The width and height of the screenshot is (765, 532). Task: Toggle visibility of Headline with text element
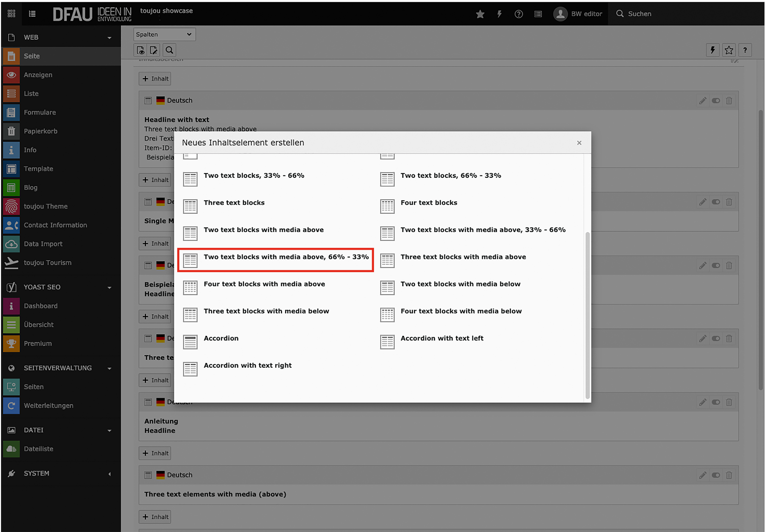coord(716,101)
